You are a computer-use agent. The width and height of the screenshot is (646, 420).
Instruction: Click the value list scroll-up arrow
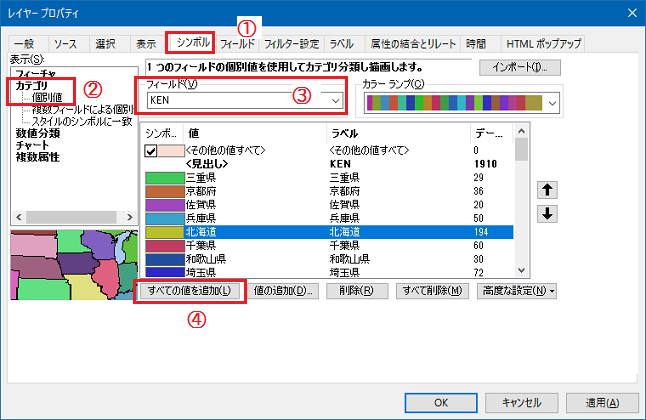pos(521,131)
